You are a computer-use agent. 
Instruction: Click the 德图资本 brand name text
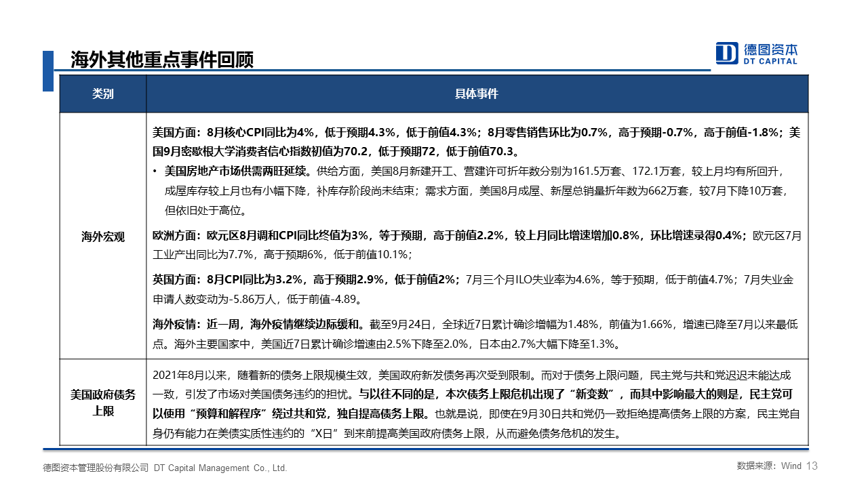click(x=770, y=49)
